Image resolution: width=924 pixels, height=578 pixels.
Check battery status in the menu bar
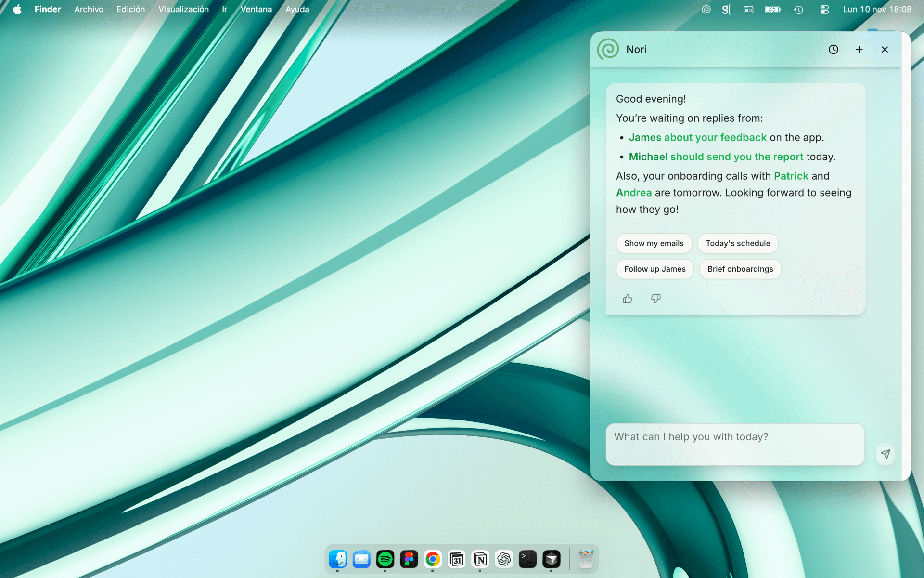[x=772, y=9]
